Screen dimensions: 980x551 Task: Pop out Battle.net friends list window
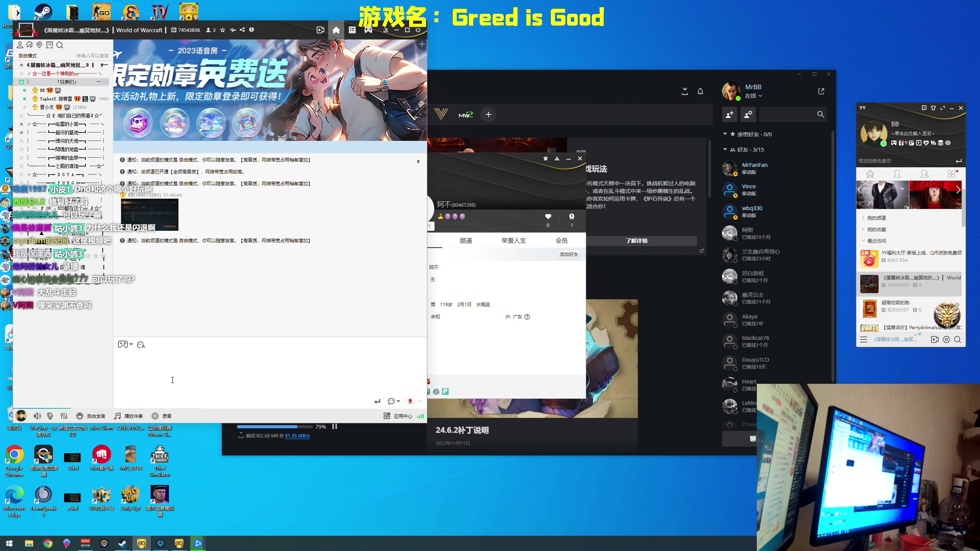(x=821, y=91)
